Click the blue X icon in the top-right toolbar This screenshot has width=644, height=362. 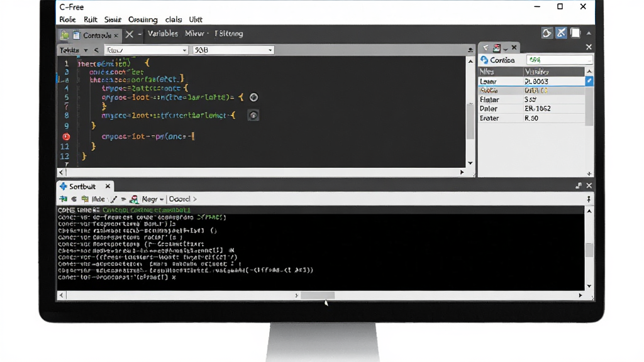pyautogui.click(x=561, y=33)
